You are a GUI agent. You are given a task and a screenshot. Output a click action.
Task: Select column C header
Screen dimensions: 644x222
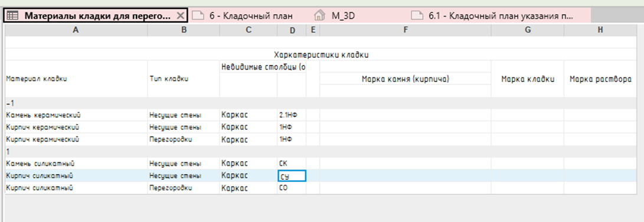(249, 30)
